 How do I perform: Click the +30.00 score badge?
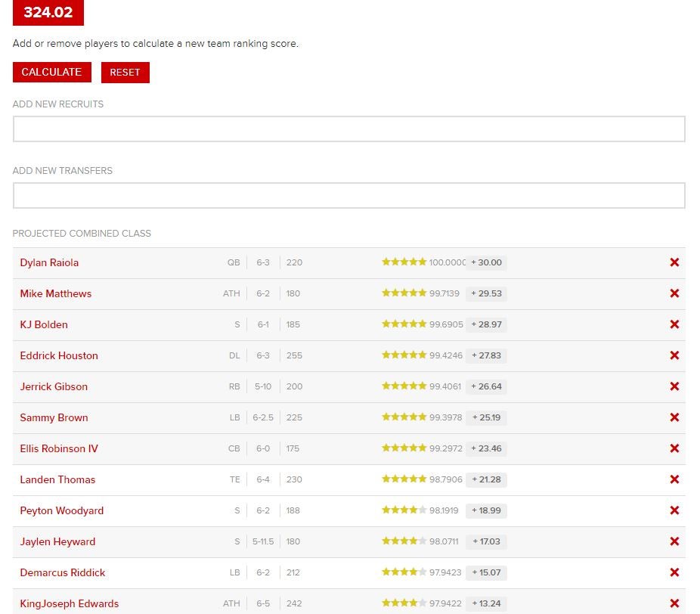click(485, 262)
